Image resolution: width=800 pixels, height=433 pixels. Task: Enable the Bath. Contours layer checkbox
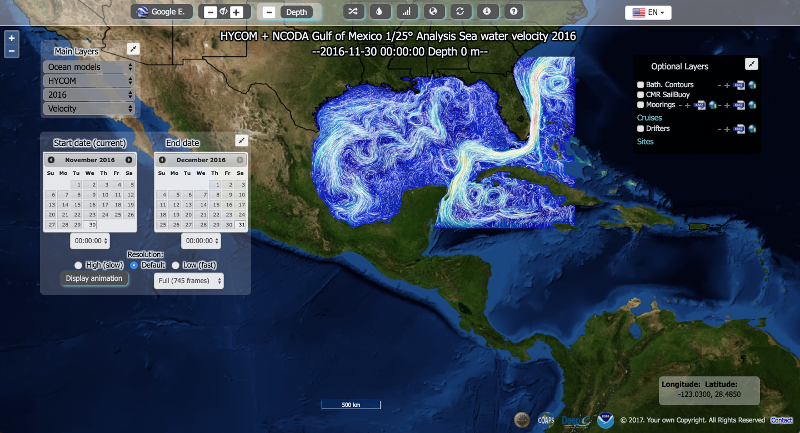(641, 85)
